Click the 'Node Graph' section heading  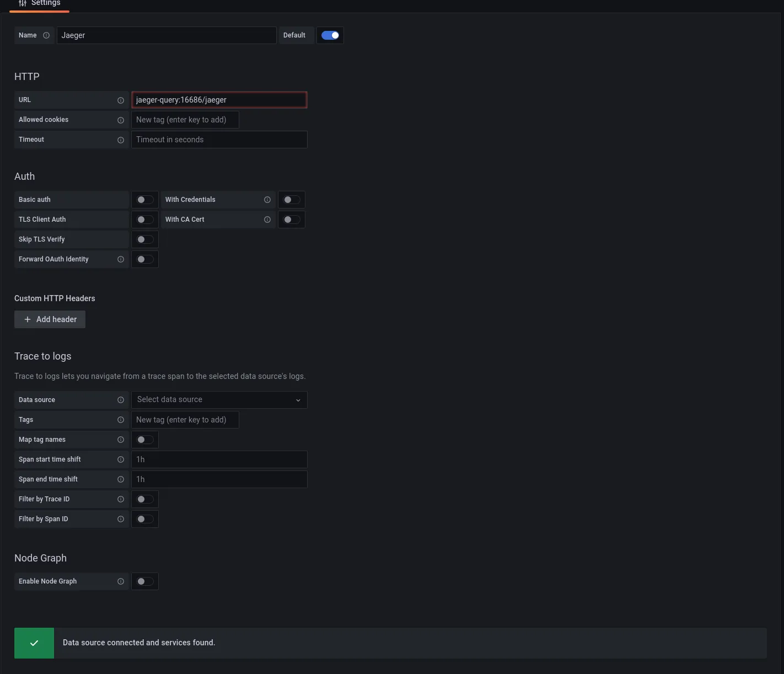[x=40, y=558]
